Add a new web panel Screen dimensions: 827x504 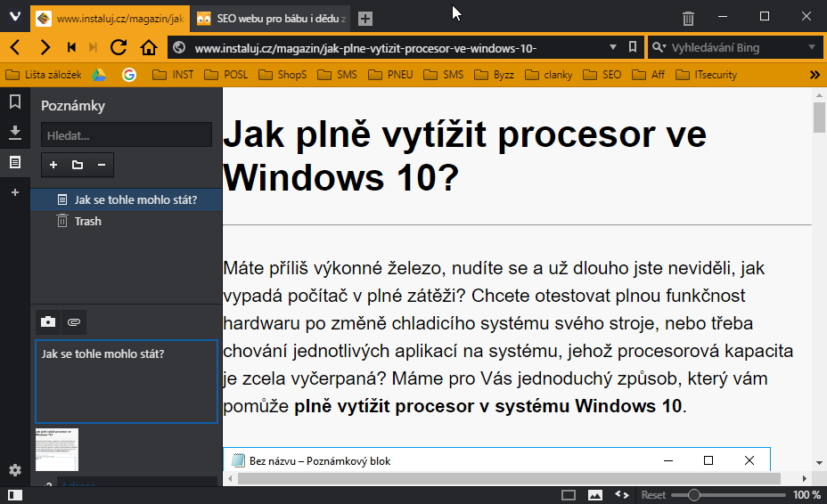tap(15, 192)
